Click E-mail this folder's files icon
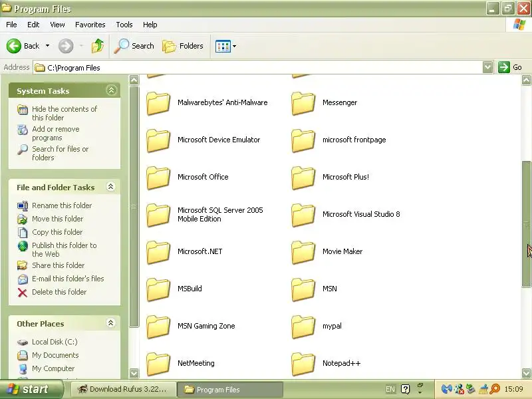Viewport: 532px width, 399px height. tap(23, 279)
